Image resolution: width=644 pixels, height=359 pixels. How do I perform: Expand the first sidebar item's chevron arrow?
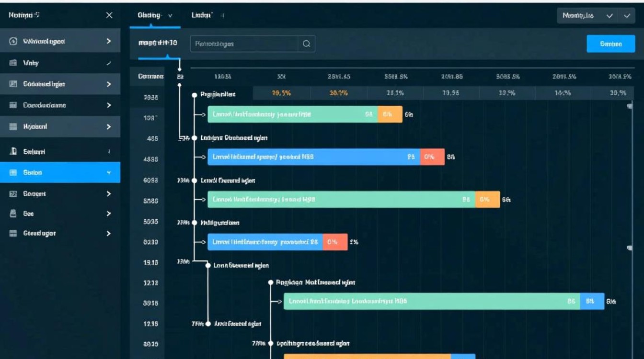click(x=109, y=42)
